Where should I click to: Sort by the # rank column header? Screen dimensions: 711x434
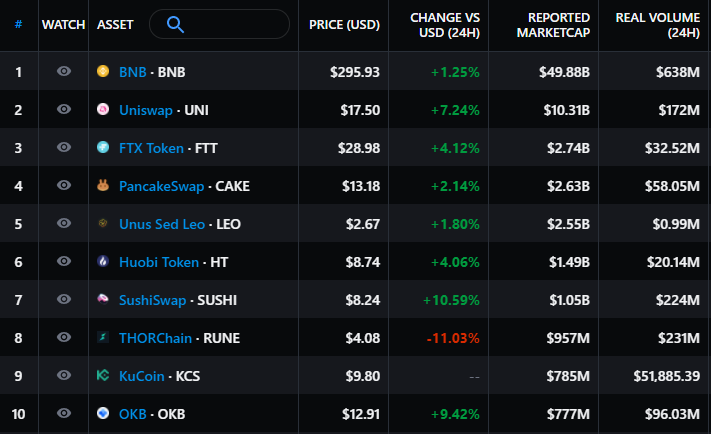pyautogui.click(x=19, y=24)
